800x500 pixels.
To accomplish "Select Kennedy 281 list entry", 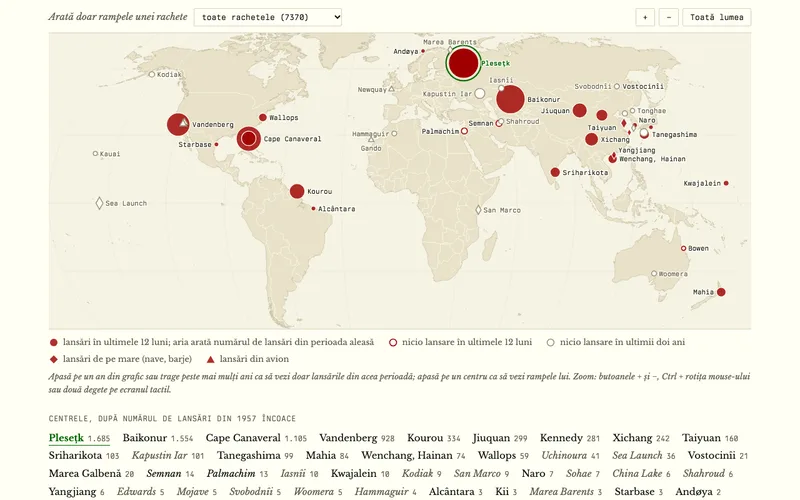I will pos(570,438).
